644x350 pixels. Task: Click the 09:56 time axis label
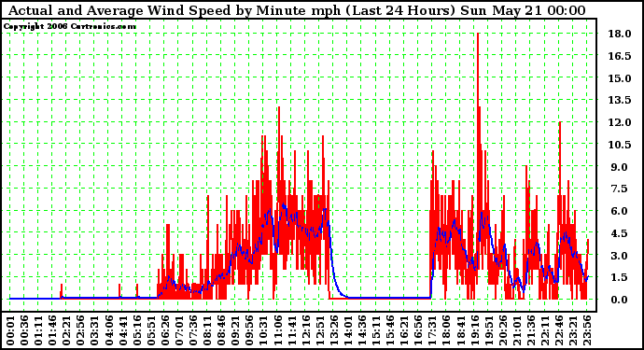pos(249,330)
